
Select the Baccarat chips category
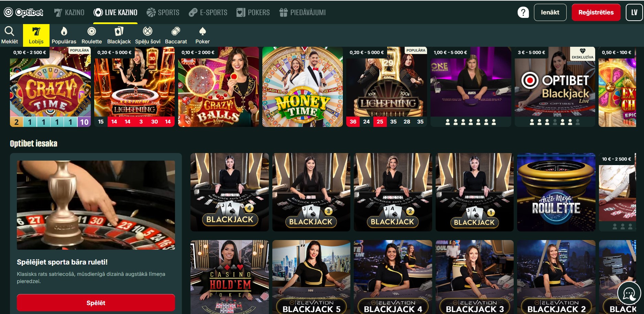[x=176, y=35]
